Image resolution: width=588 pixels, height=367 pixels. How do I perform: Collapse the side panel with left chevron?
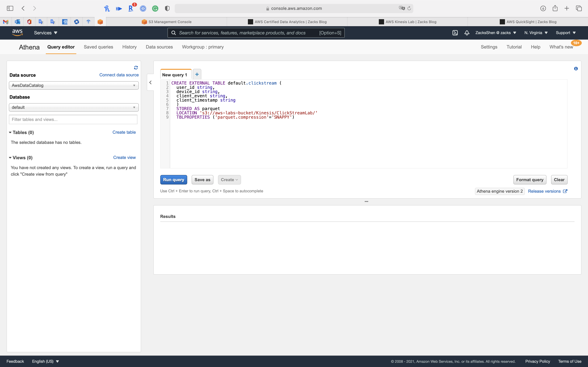(150, 83)
